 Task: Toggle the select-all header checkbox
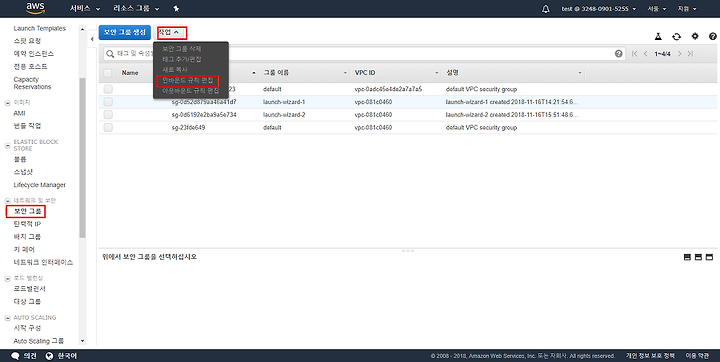(107, 73)
